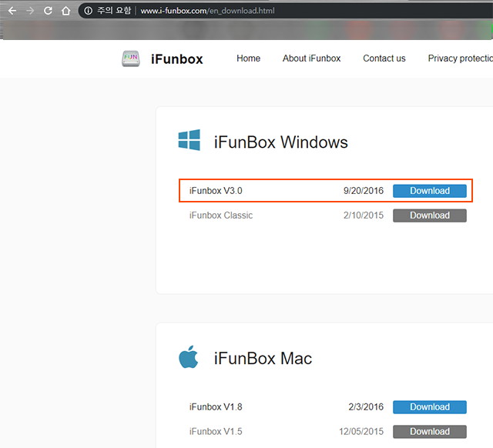The width and height of the screenshot is (493, 448).
Task: Click the 2/3/2016 release date
Action: 366,407
